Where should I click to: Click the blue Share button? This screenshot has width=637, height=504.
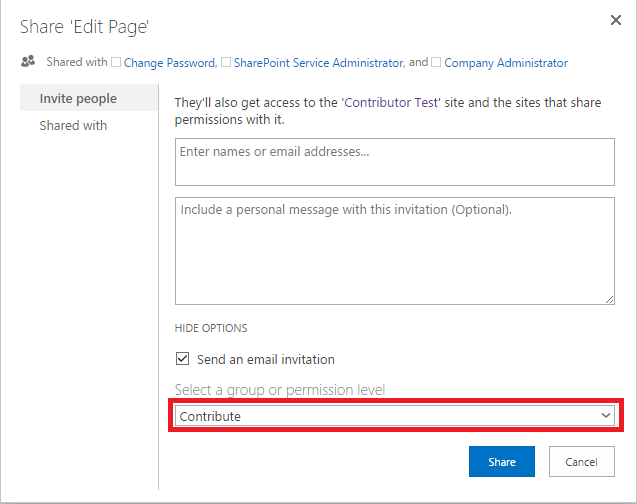pyautogui.click(x=502, y=462)
